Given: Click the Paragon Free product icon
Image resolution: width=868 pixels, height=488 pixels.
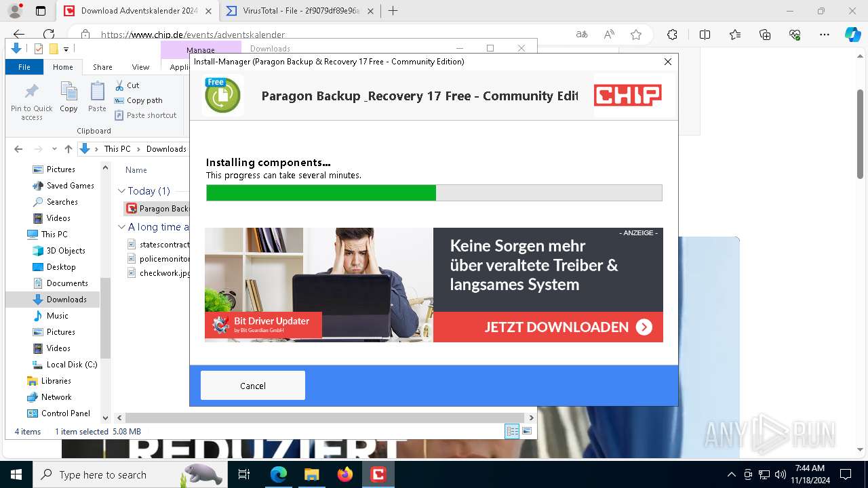Looking at the screenshot, I should point(222,96).
